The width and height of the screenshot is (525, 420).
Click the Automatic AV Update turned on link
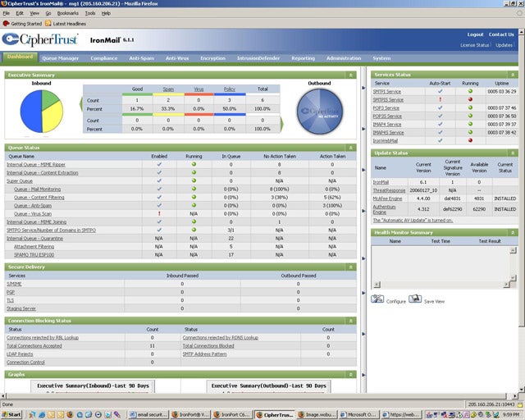click(413, 221)
